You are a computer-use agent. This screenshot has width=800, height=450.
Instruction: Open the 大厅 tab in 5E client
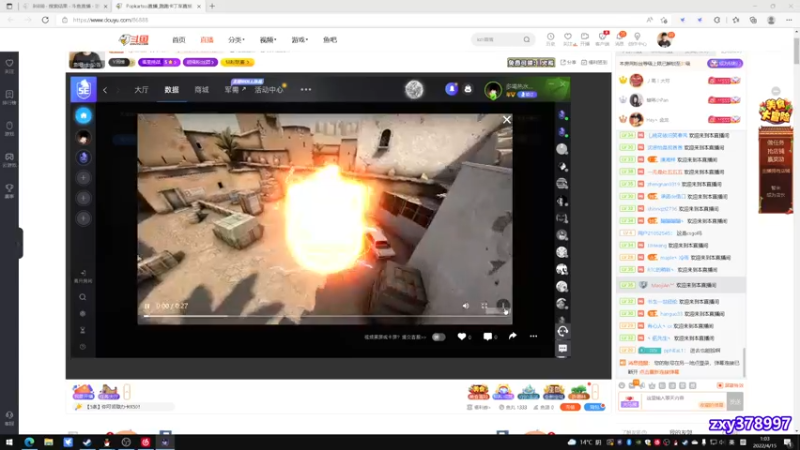click(x=141, y=90)
